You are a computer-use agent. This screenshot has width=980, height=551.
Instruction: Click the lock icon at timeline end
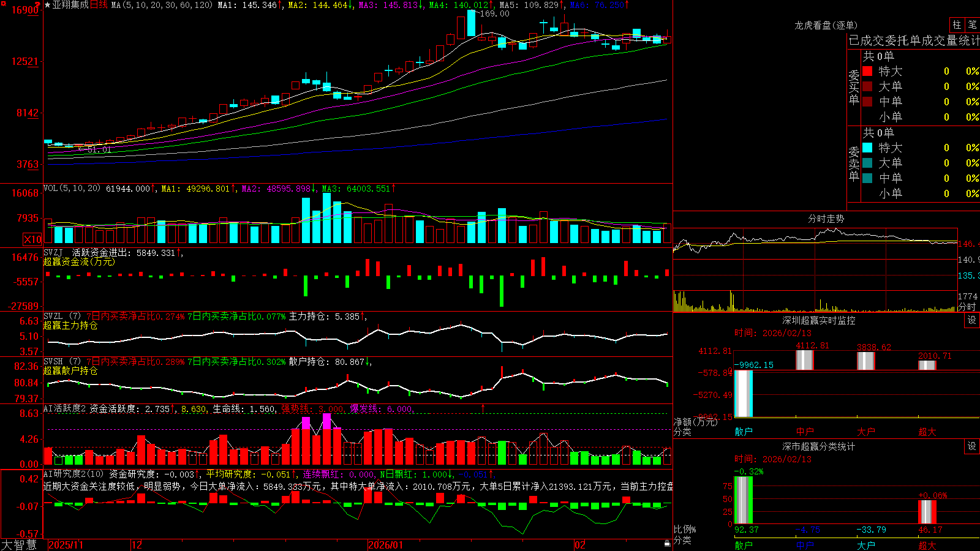668,544
